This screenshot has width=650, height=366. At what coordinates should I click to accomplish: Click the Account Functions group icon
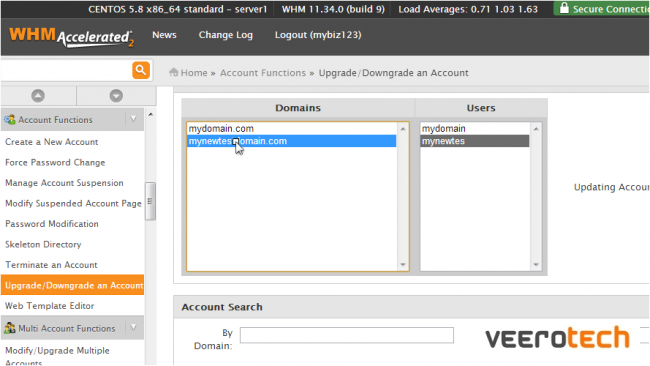coord(10,120)
